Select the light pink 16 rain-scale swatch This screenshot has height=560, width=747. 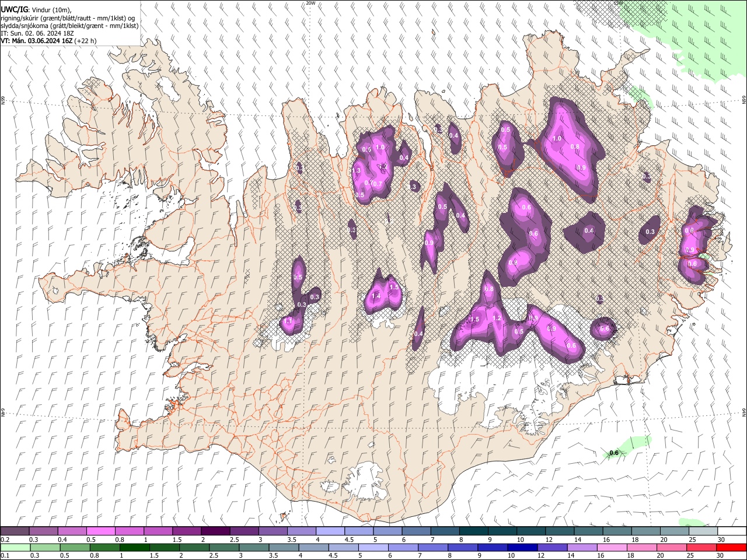pos(612,548)
